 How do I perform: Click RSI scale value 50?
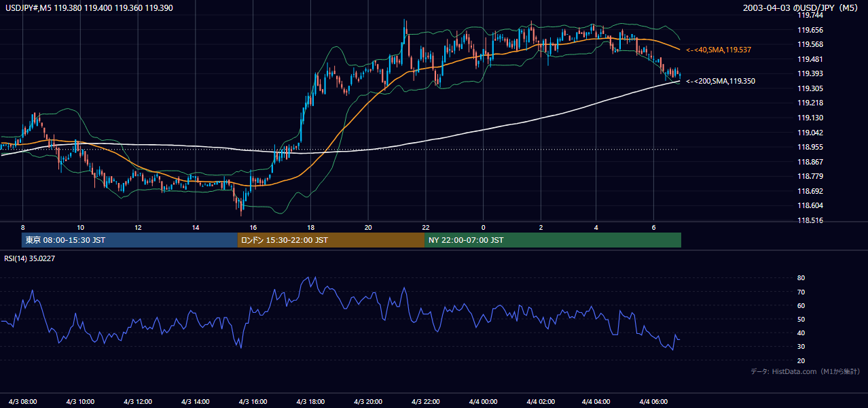pyautogui.click(x=801, y=320)
